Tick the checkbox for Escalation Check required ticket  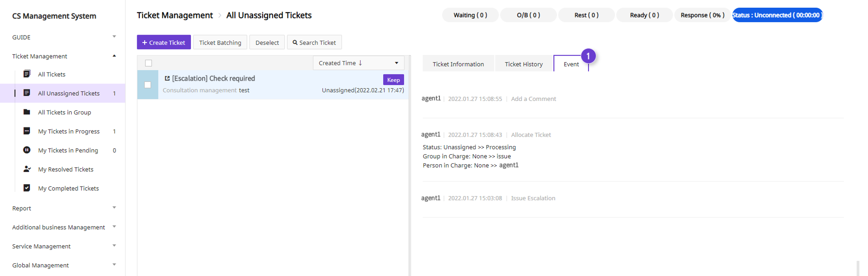point(148,85)
